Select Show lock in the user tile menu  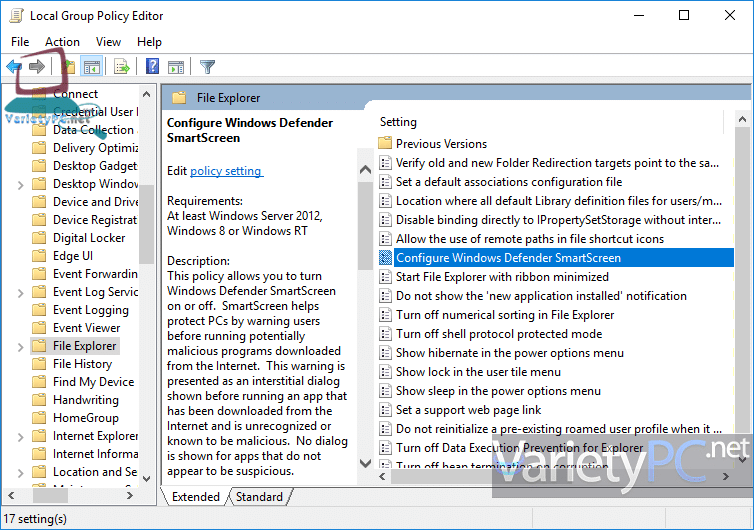coord(478,372)
